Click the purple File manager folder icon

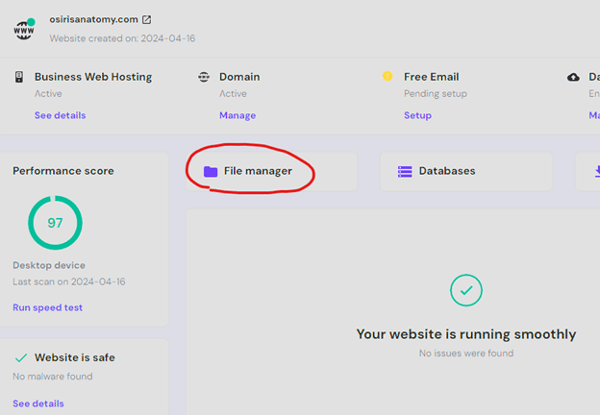click(x=210, y=171)
